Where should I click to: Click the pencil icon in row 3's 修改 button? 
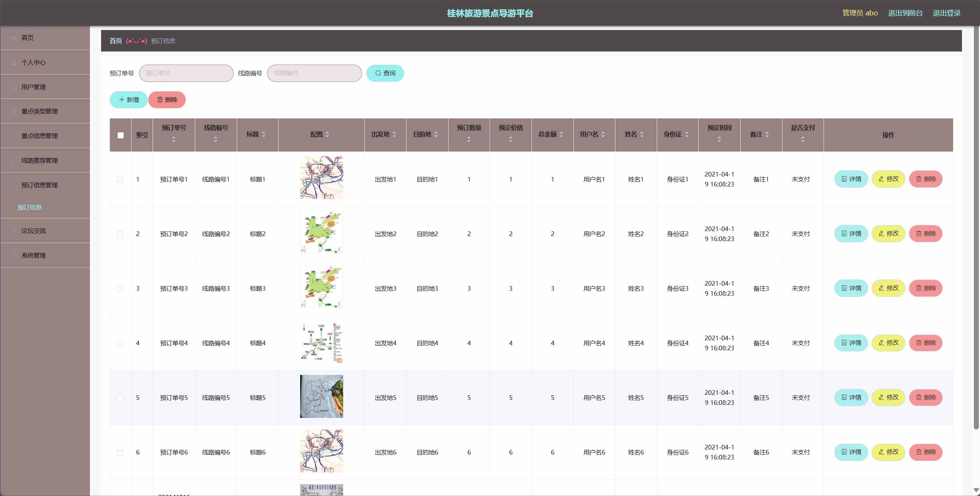coord(881,288)
